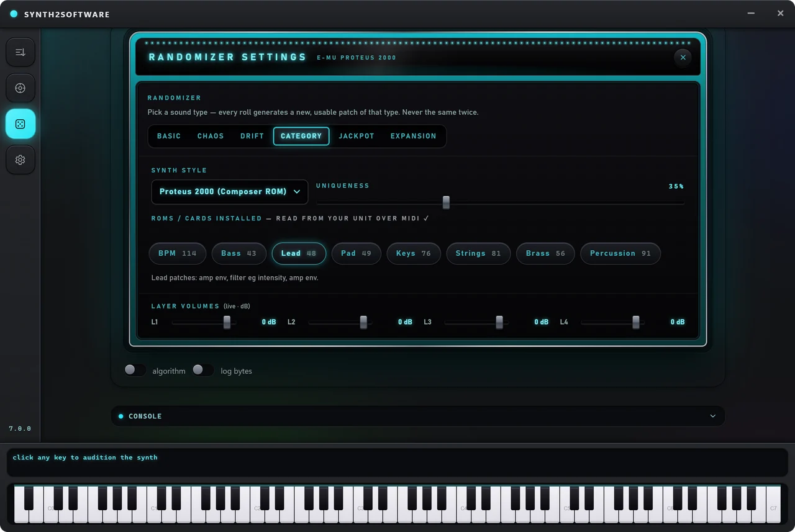Image resolution: width=795 pixels, height=532 pixels.
Task: Click the L3 layer volume slider
Action: [476, 322]
